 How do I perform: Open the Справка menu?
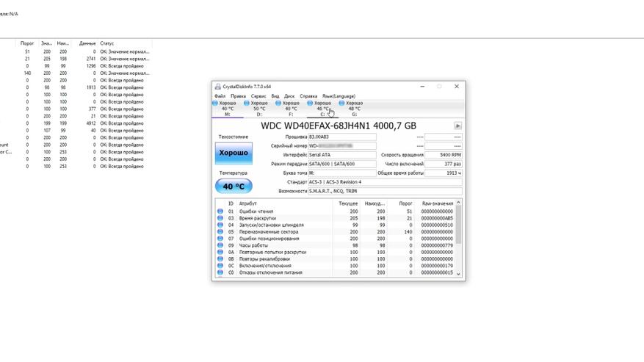[308, 96]
